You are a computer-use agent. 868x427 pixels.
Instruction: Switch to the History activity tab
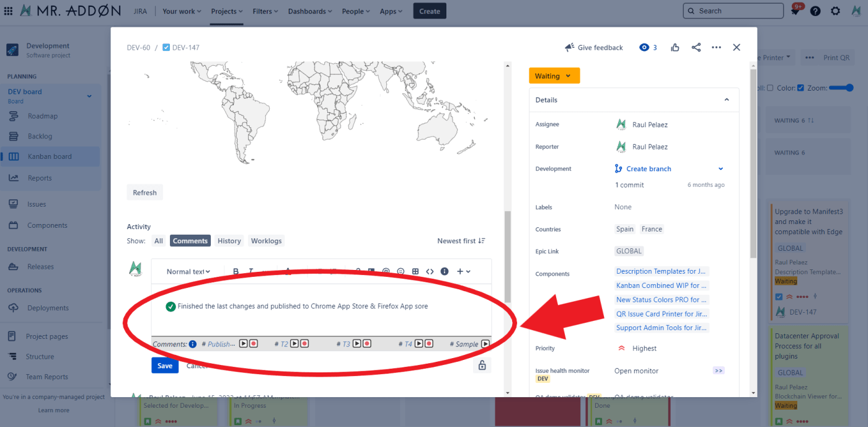pyautogui.click(x=229, y=241)
